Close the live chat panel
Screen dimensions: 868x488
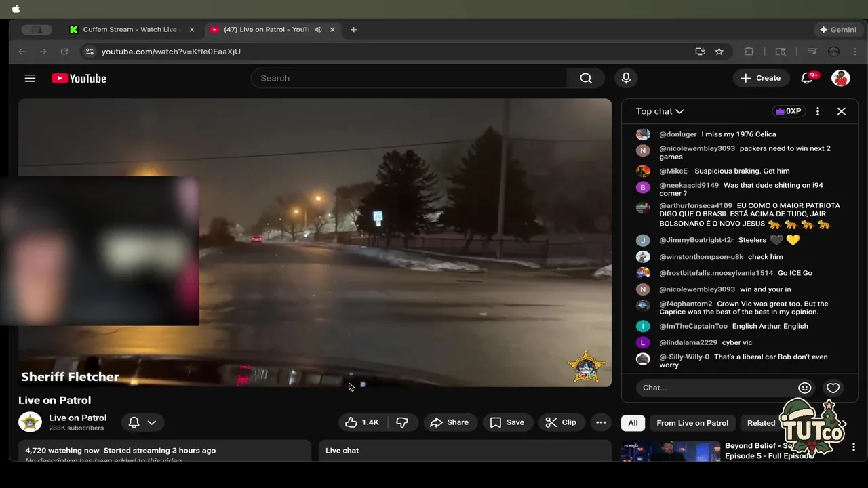842,111
